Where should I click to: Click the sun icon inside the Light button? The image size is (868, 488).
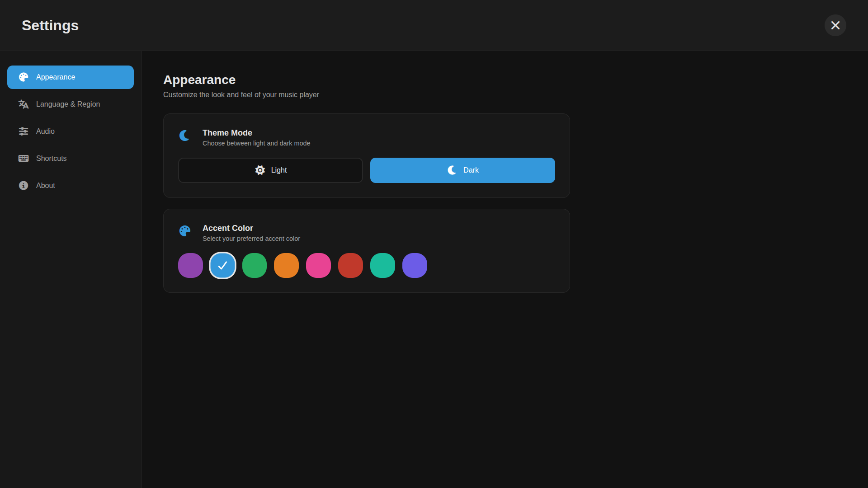pyautogui.click(x=260, y=170)
